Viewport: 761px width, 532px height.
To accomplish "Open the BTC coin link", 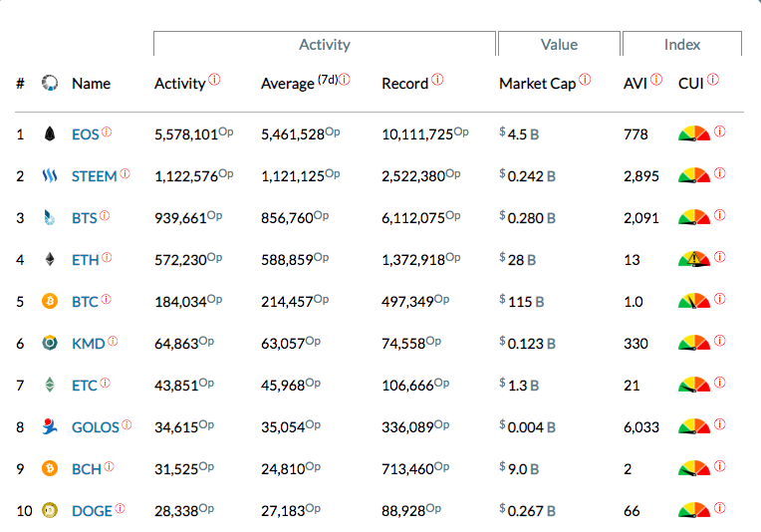I will [85, 302].
